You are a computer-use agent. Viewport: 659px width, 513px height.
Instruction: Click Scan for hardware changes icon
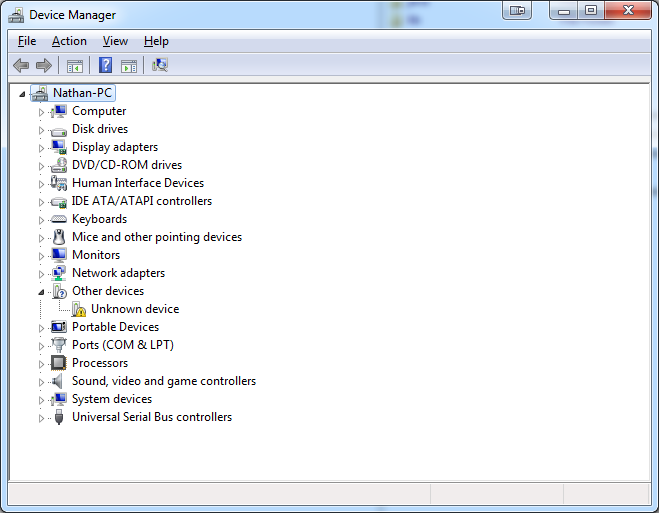click(160, 66)
